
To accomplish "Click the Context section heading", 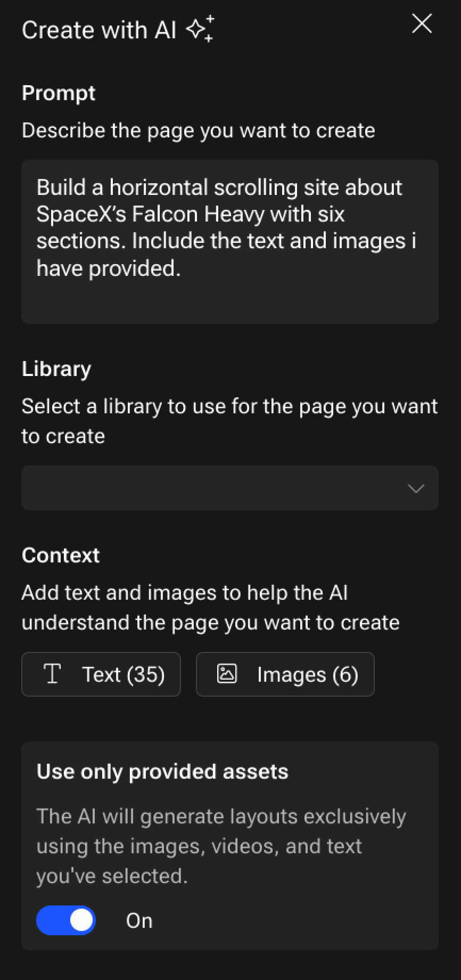I will coord(61,556).
